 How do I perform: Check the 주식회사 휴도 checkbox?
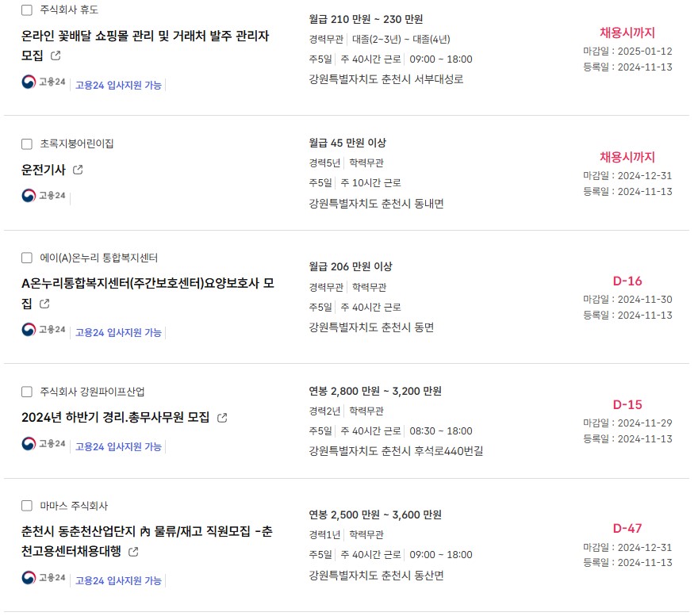[x=27, y=10]
